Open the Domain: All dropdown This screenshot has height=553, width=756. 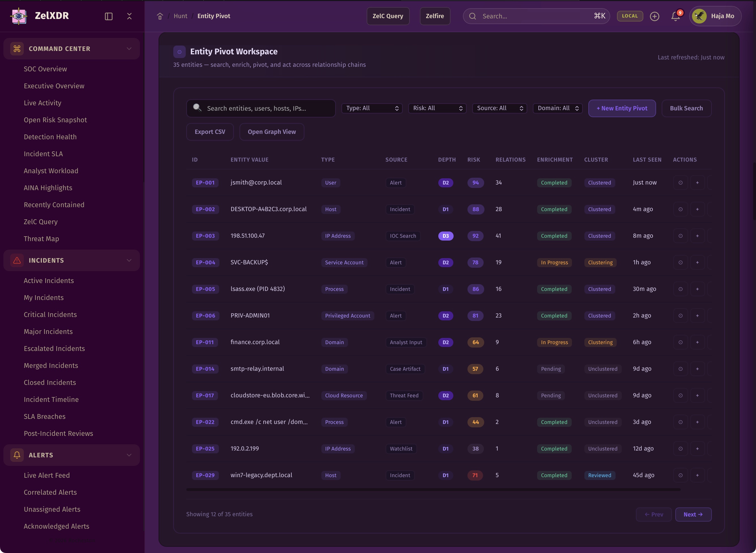point(558,108)
